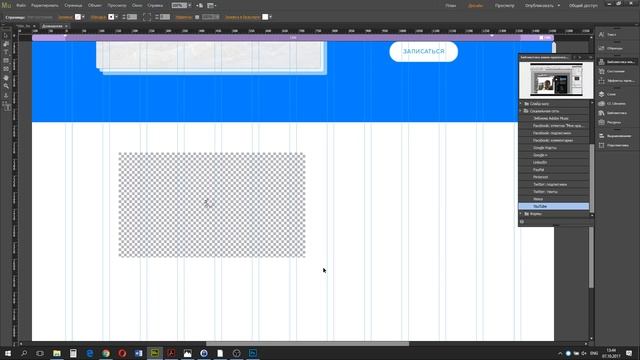The width and height of the screenshot is (640, 360).
Task: Click the Опубликовать publish button
Action: [540, 5]
